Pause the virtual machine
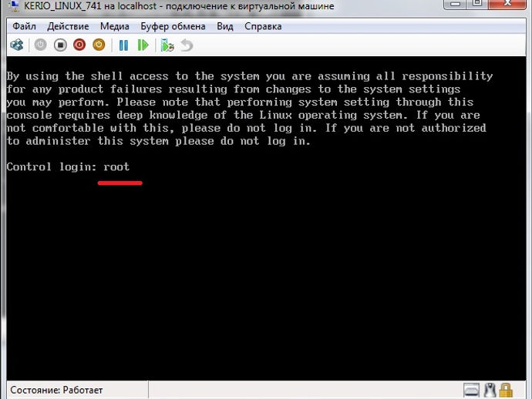This screenshot has height=399, width=532. [x=124, y=45]
